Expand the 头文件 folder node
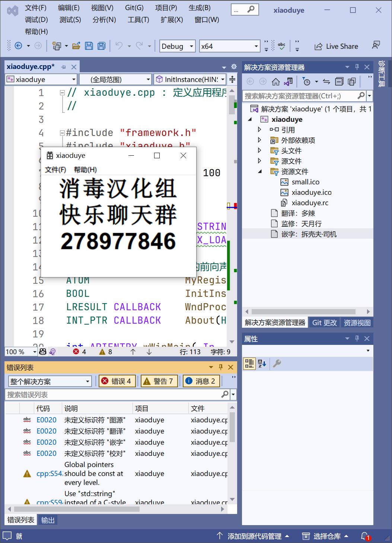Image resolution: width=392 pixels, height=543 pixels. pos(260,150)
